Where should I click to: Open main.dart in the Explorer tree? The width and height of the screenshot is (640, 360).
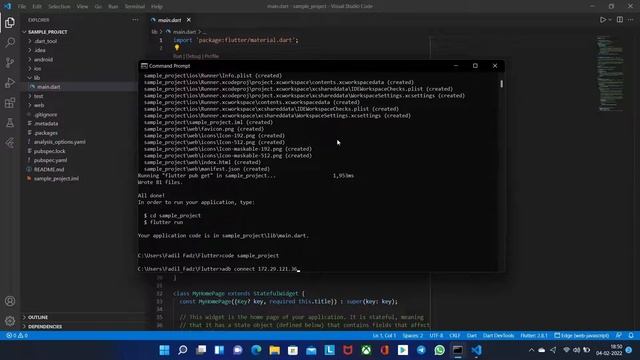tap(48, 87)
